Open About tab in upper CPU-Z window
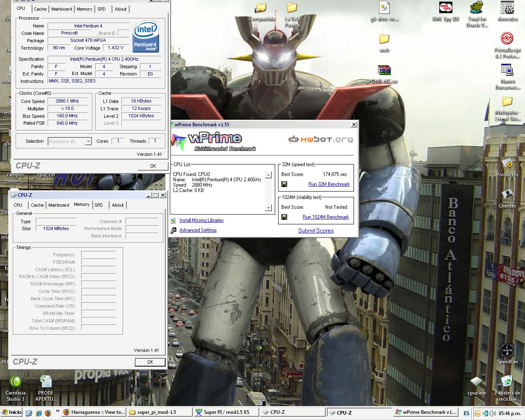Viewport: 525px width, 420px height. (x=121, y=9)
